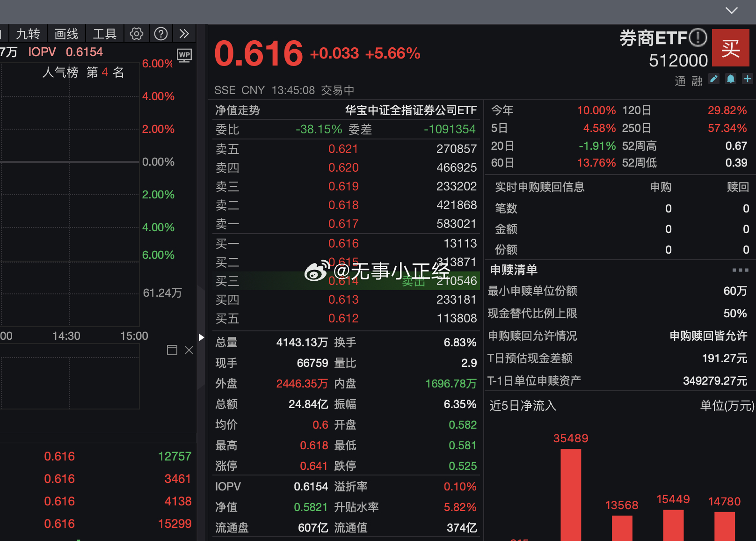This screenshot has height=541, width=756.
Task: Click 最小申赎单位份额 60万 row
Action: click(618, 291)
